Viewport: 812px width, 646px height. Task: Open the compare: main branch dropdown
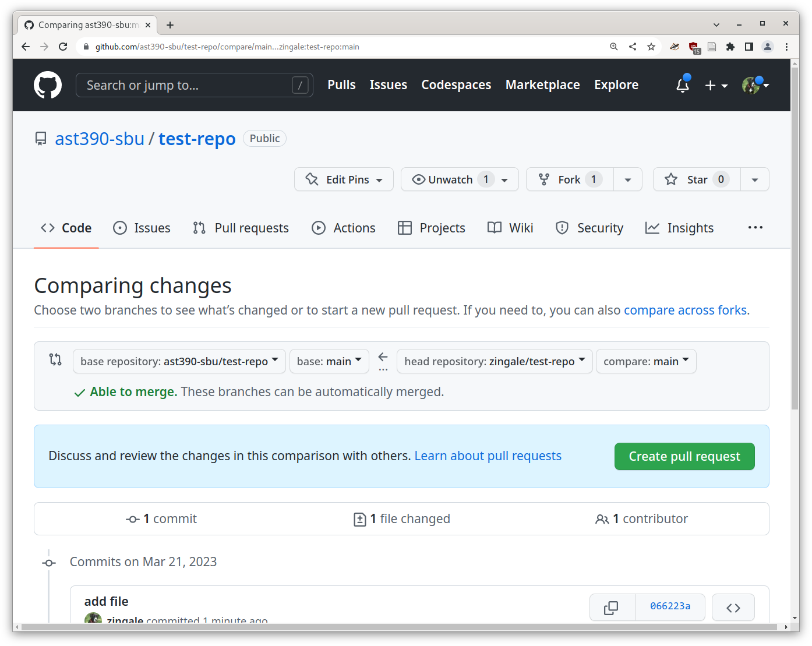(x=645, y=361)
